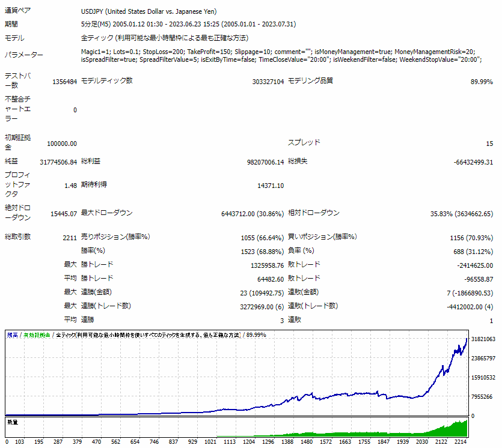Click the 残高 balance legend label
Viewport: 502px width, 448px height.
(12, 335)
